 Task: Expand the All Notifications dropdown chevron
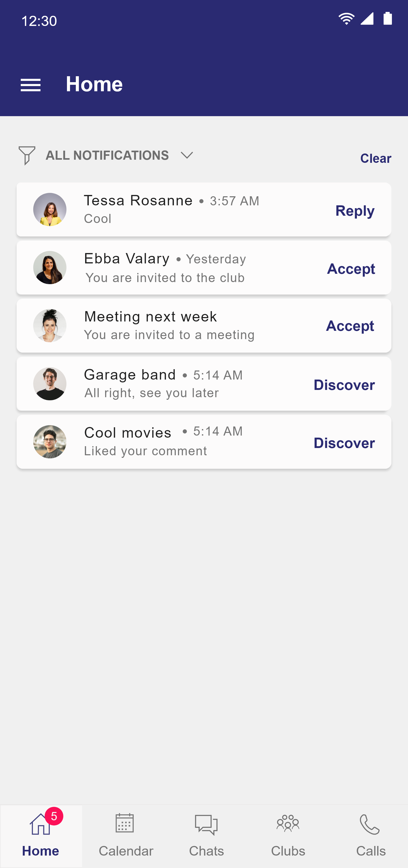coord(186,155)
